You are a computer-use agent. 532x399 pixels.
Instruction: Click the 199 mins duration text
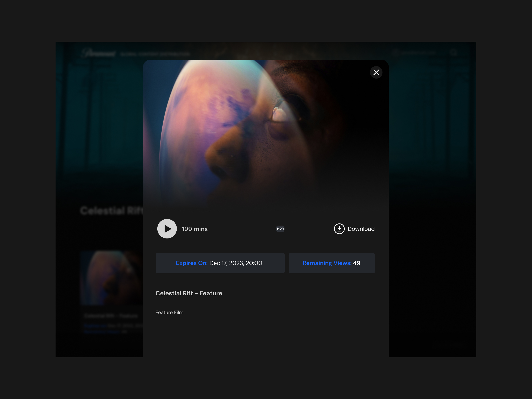(195, 229)
